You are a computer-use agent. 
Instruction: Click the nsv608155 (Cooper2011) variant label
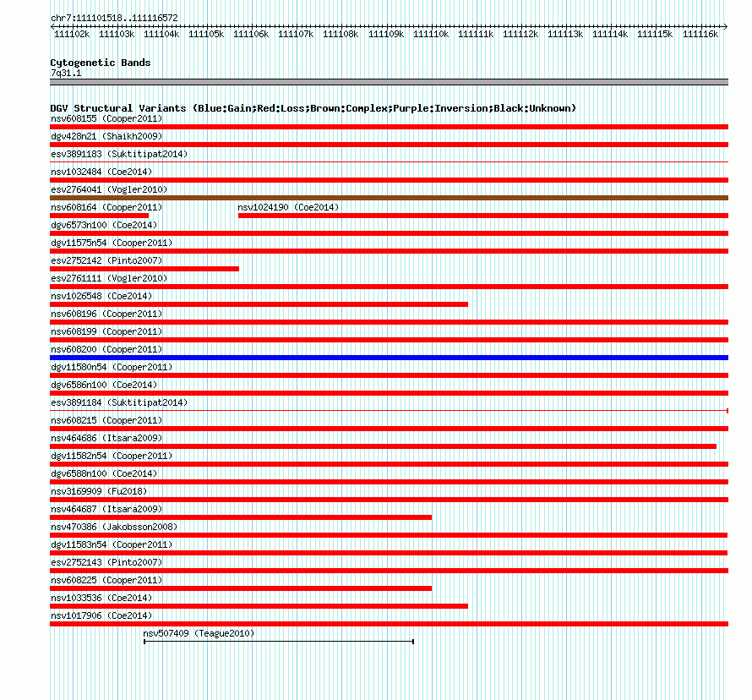[x=106, y=118]
